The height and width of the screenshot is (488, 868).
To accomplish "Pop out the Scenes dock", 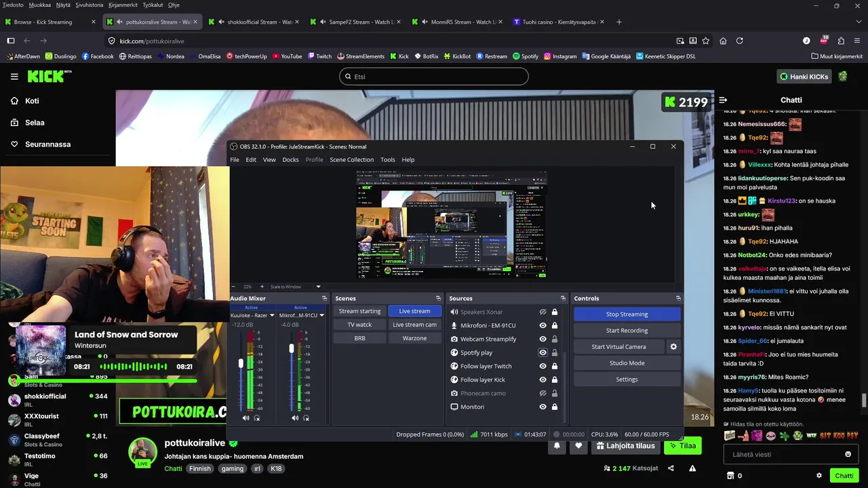I will pyautogui.click(x=438, y=298).
